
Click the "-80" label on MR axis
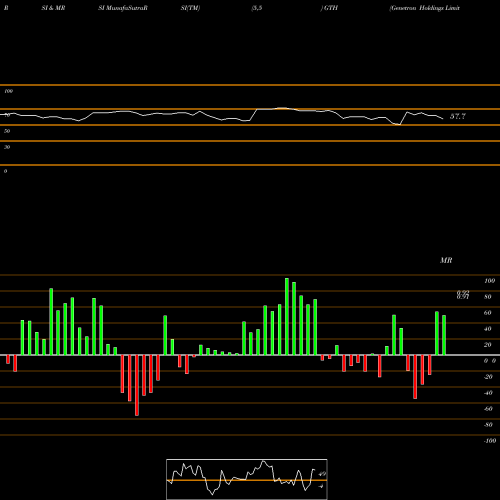pyautogui.click(x=488, y=425)
